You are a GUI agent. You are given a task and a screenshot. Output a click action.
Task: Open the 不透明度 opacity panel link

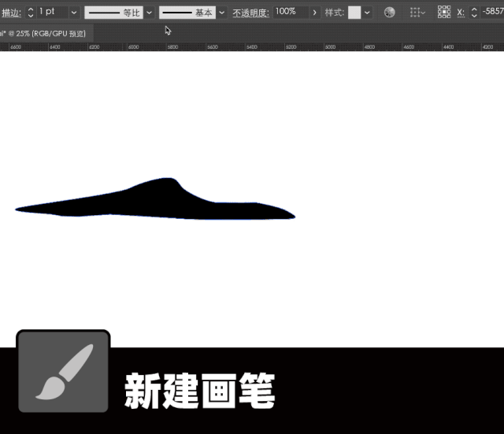[x=250, y=13]
